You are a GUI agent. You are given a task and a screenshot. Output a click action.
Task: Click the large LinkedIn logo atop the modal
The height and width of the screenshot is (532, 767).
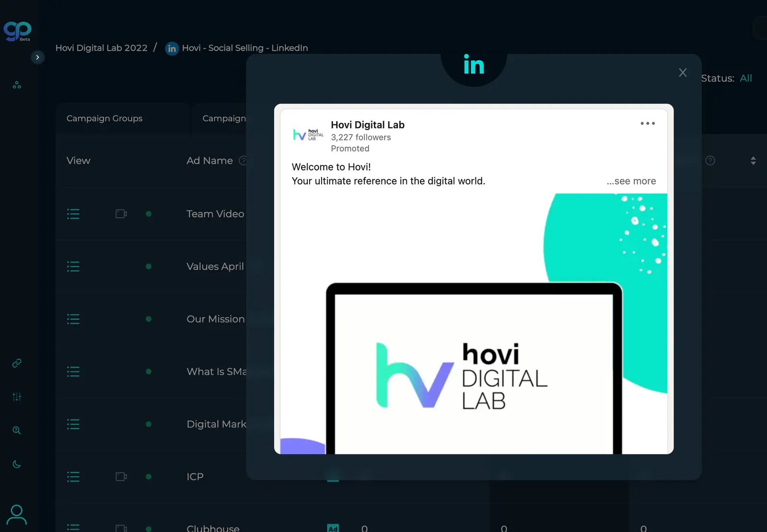(x=474, y=65)
